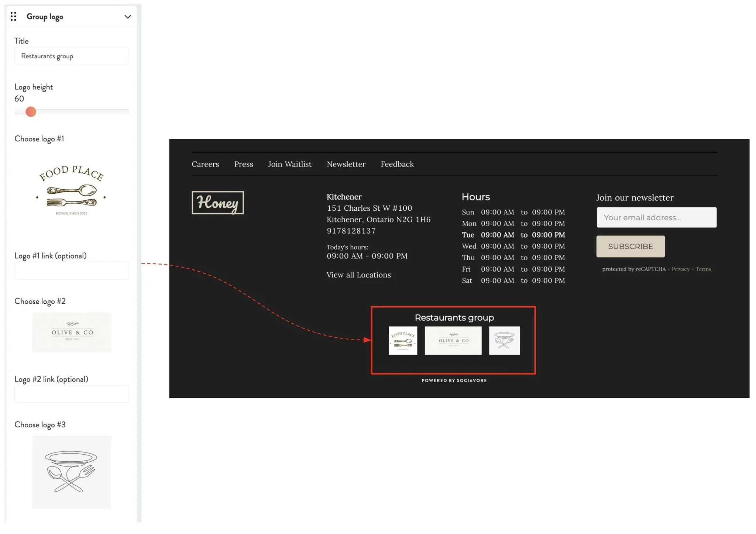Click the drag handle beside Group logo
The image size is (756, 534).
click(x=13, y=17)
